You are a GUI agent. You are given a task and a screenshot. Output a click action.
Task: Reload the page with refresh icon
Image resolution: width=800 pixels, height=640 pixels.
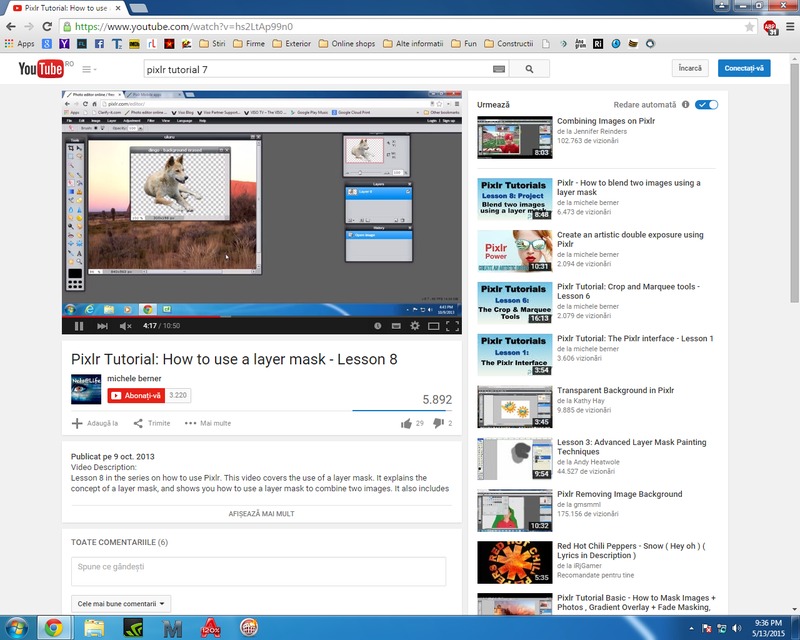tap(47, 27)
